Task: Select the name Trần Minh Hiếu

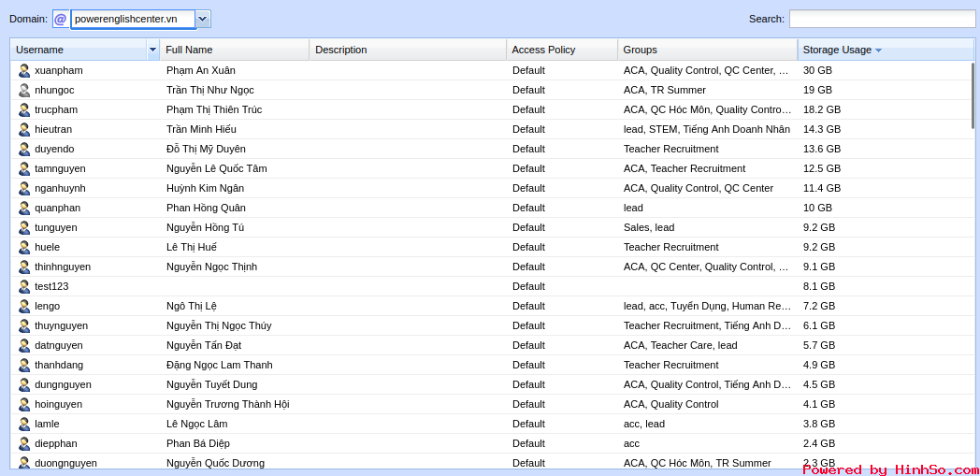Action: point(201,129)
